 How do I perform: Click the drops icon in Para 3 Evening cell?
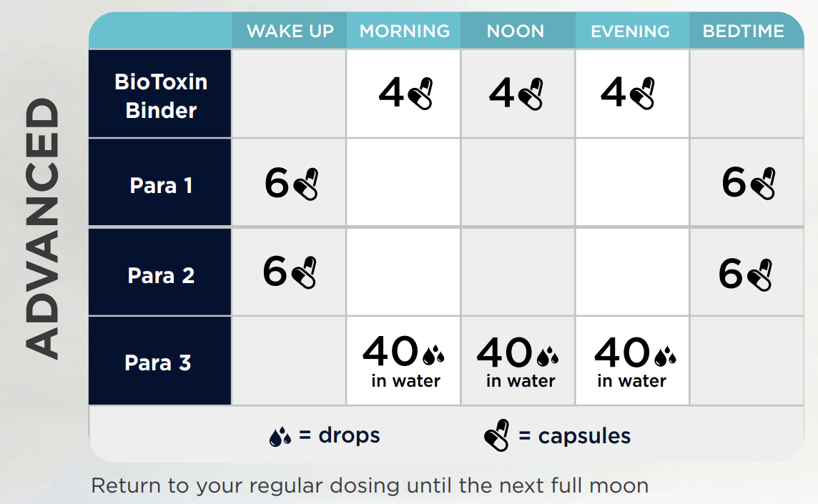click(664, 355)
